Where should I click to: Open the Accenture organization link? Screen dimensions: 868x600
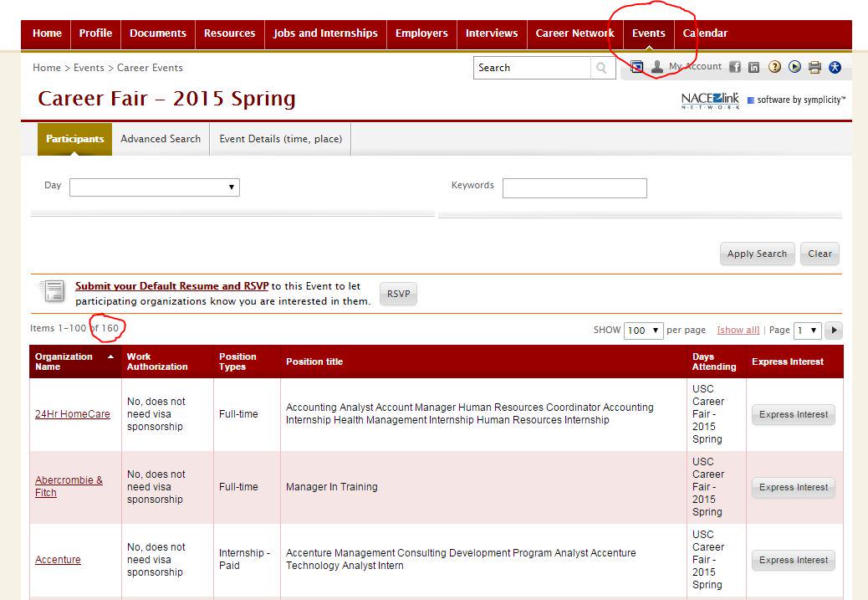pos(58,560)
